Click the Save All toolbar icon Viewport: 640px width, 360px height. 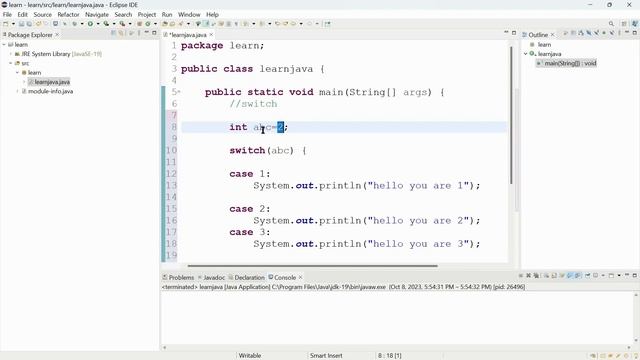pos(29,24)
